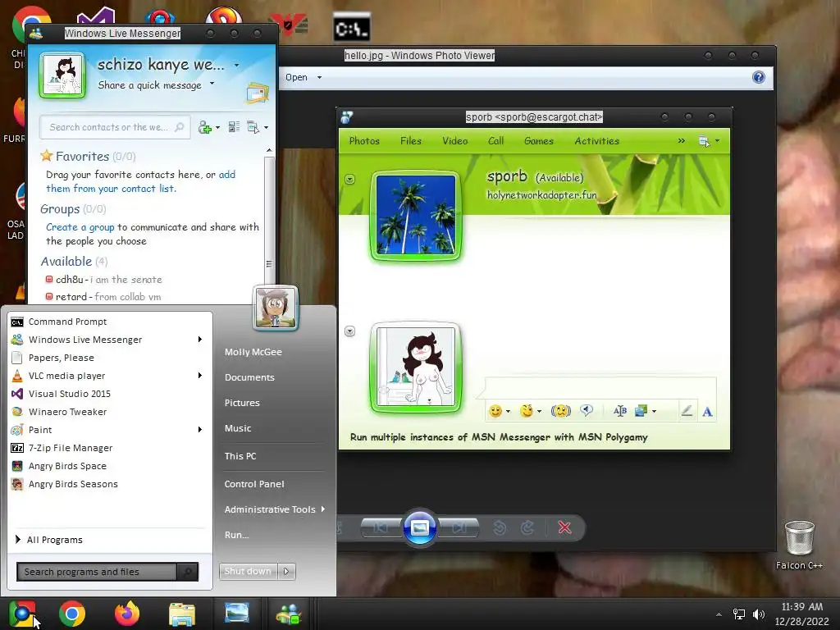This screenshot has width=840, height=630.
Task: Click Photo Viewer help question mark icon
Action: pyautogui.click(x=759, y=77)
